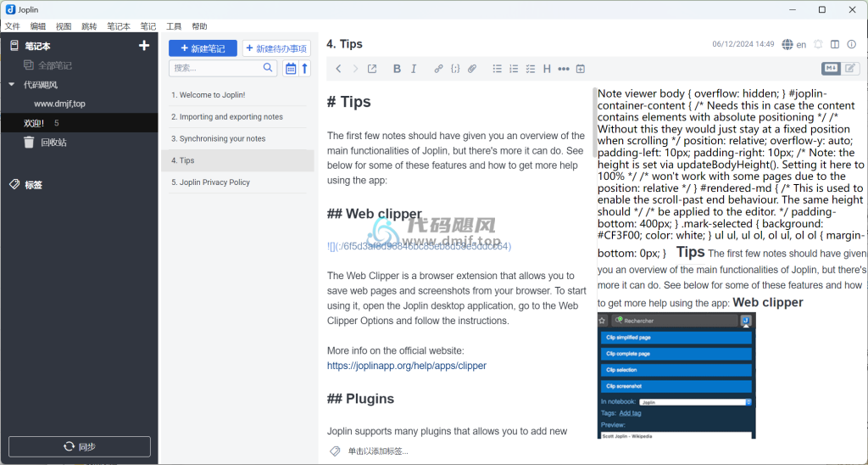Insert a code block
Screen dimensions: 868x465
pos(455,69)
